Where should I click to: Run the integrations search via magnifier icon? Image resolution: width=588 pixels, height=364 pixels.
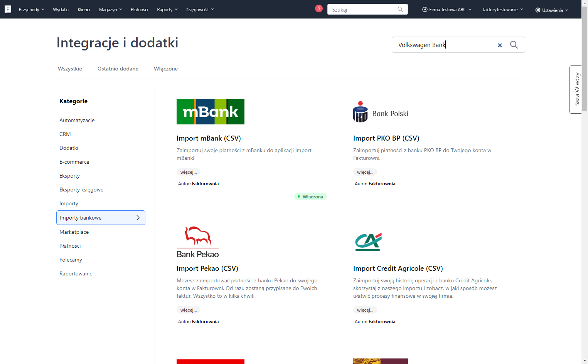point(514,45)
